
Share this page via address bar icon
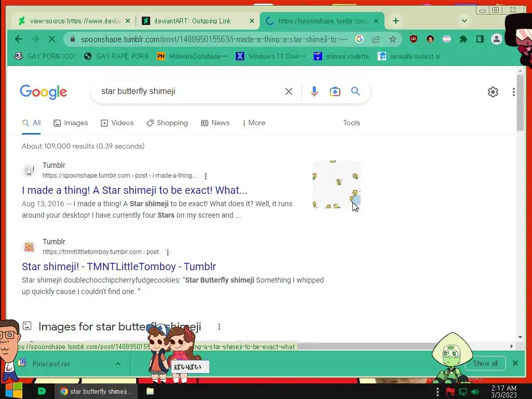[376, 39]
